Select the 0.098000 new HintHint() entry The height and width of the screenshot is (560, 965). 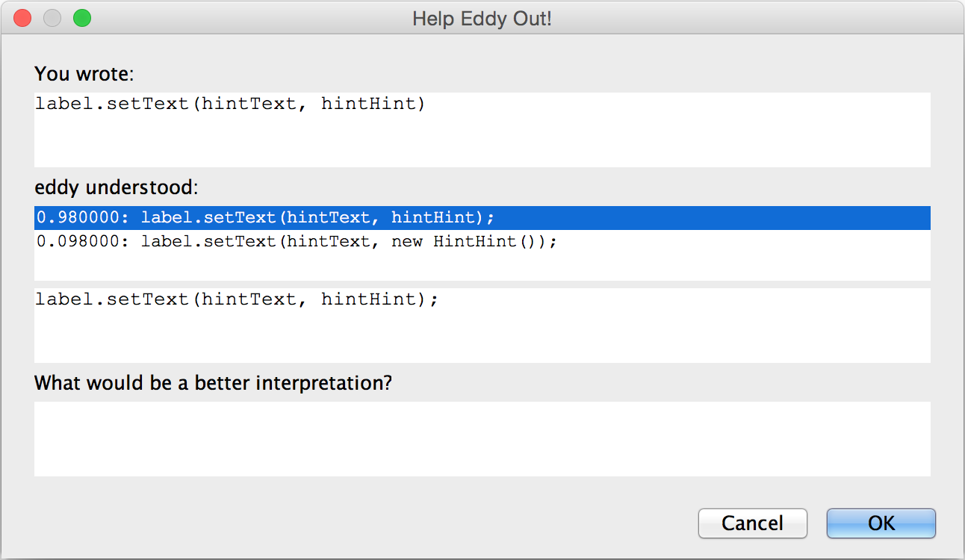pos(482,242)
